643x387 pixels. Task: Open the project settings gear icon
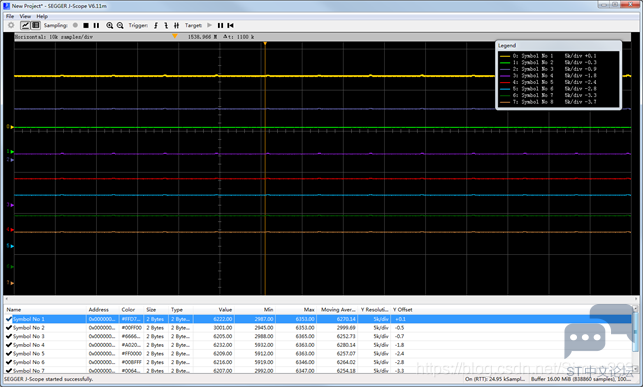pos(11,25)
